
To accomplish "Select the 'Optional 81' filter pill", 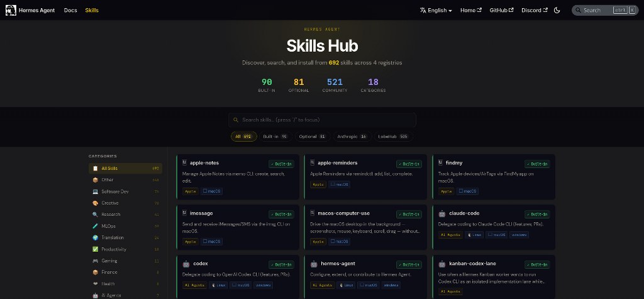I will [312, 137].
